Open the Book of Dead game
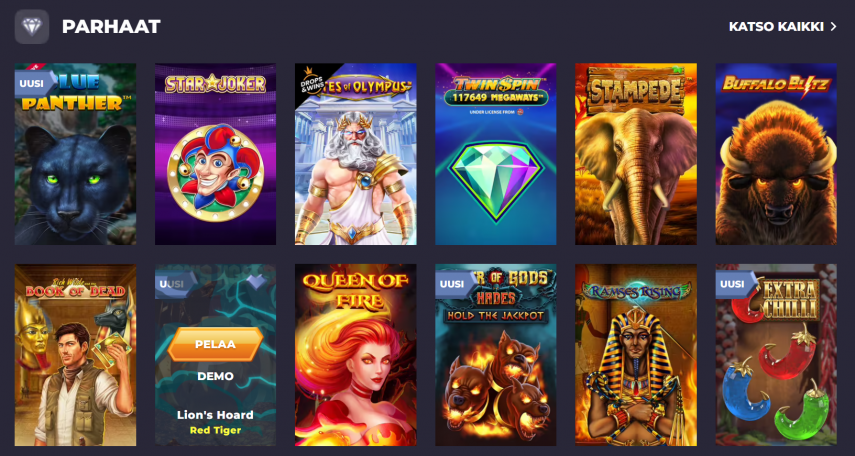 (75, 355)
